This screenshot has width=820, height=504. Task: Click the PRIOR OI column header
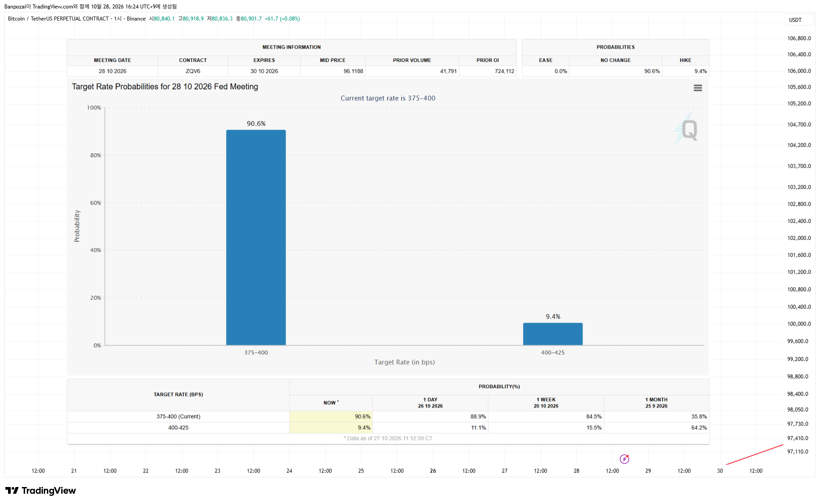pyautogui.click(x=488, y=60)
